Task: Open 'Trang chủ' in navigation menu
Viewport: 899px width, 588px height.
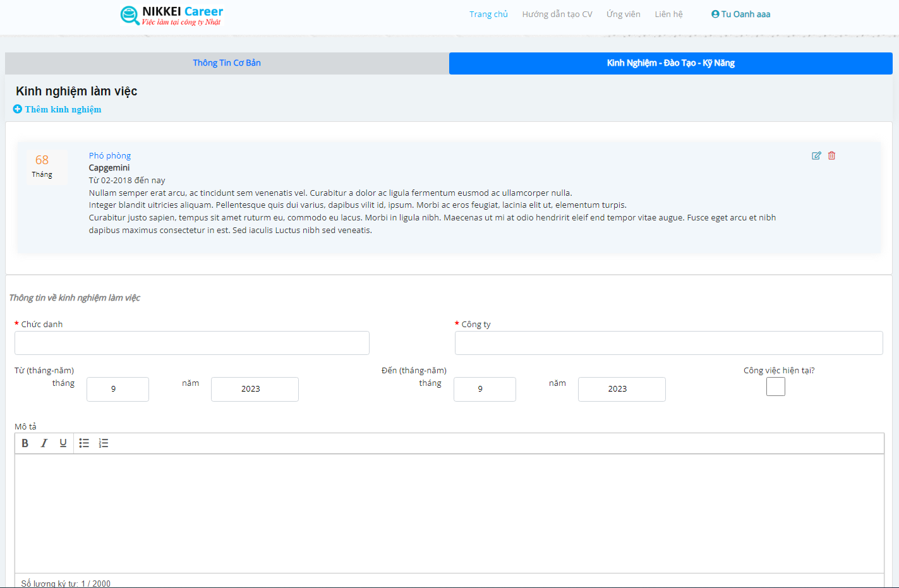Action: click(488, 15)
